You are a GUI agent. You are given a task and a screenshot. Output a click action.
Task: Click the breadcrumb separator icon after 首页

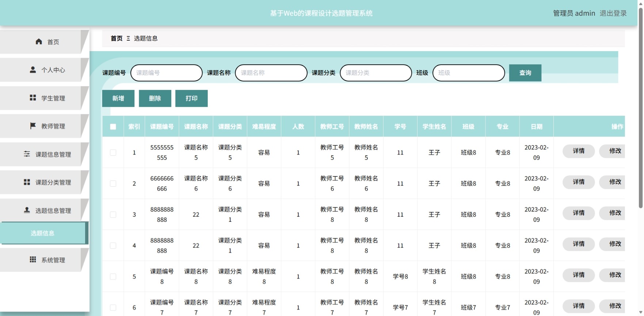tap(128, 38)
